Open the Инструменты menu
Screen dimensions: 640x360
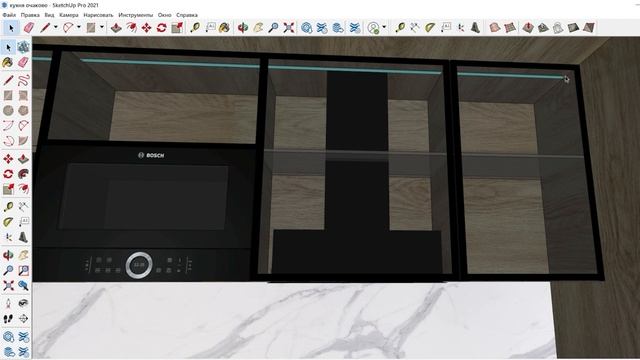(x=136, y=15)
